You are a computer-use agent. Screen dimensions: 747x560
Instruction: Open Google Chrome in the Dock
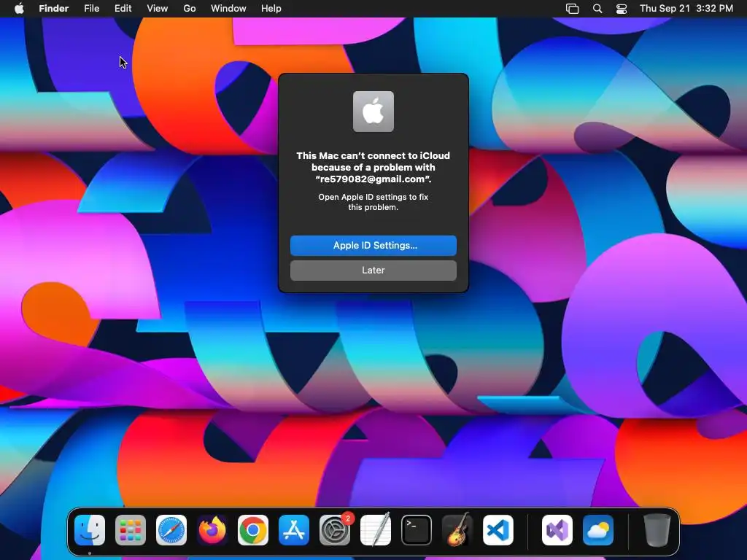(x=253, y=530)
